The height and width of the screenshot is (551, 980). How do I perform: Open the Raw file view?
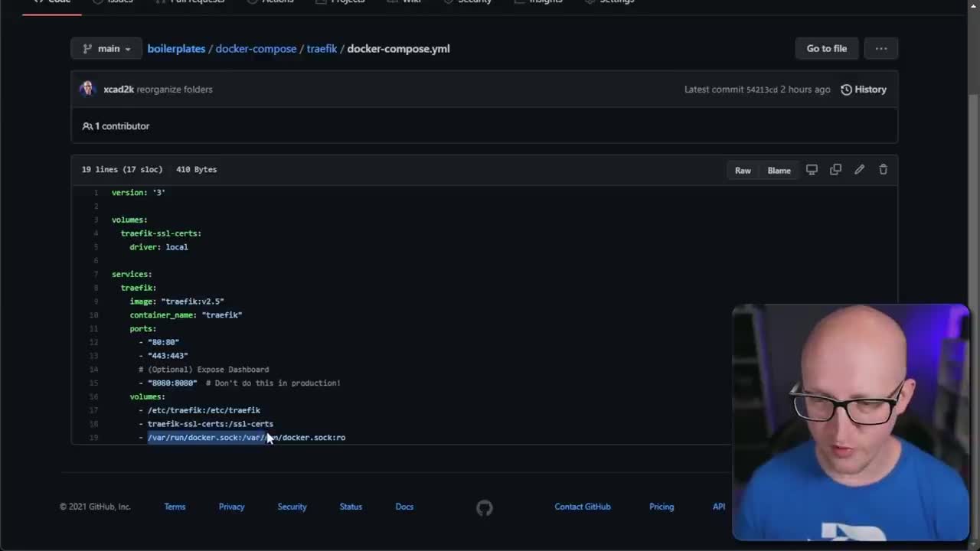743,170
